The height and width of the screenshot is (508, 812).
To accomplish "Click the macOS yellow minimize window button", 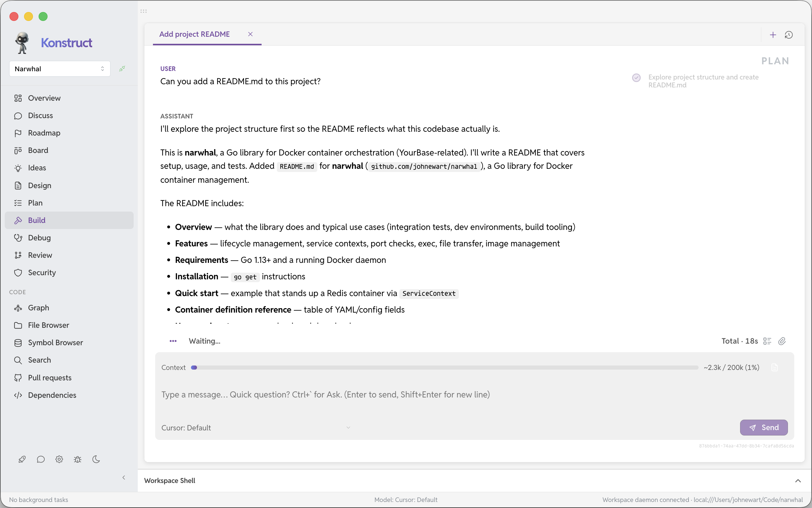I will (29, 16).
